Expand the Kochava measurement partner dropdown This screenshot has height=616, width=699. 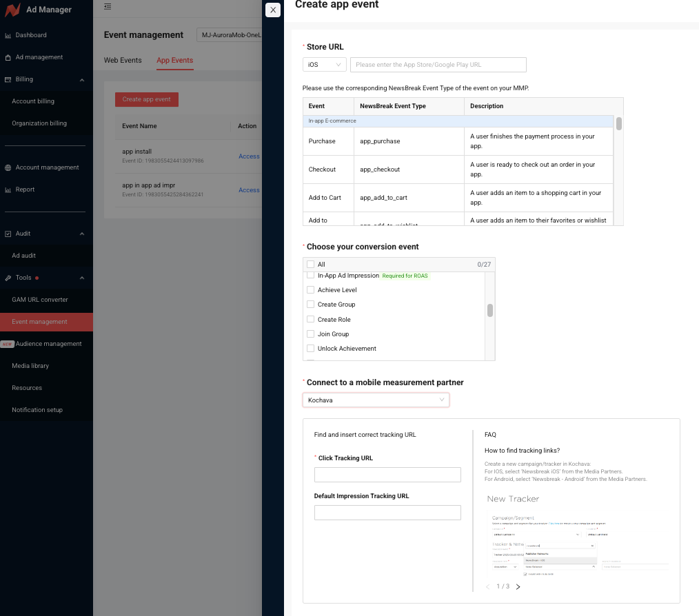376,400
